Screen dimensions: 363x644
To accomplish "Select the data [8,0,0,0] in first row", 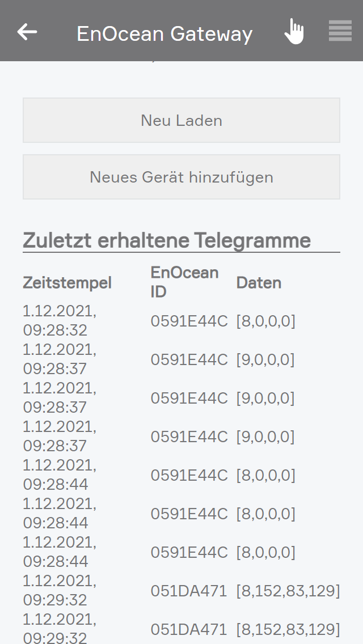I will (265, 321).
